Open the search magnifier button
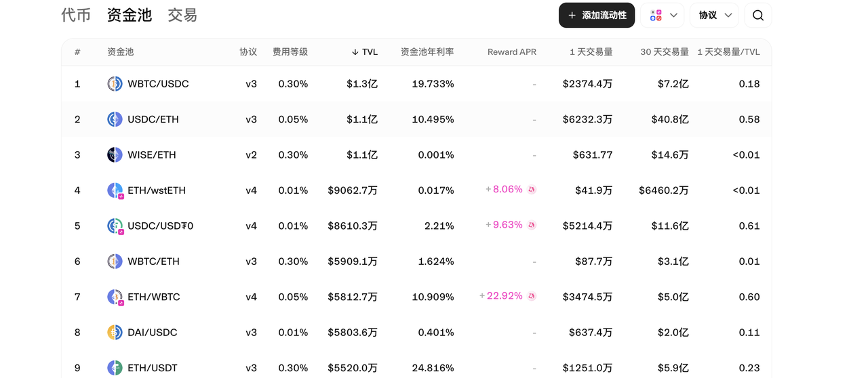The image size is (868, 378). click(x=757, y=15)
